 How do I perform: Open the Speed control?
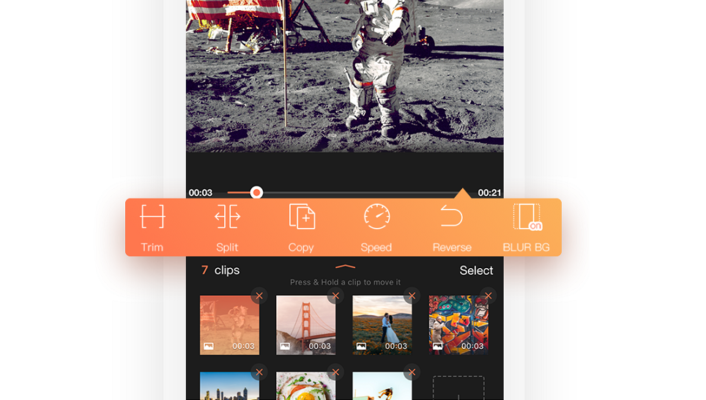click(x=376, y=227)
